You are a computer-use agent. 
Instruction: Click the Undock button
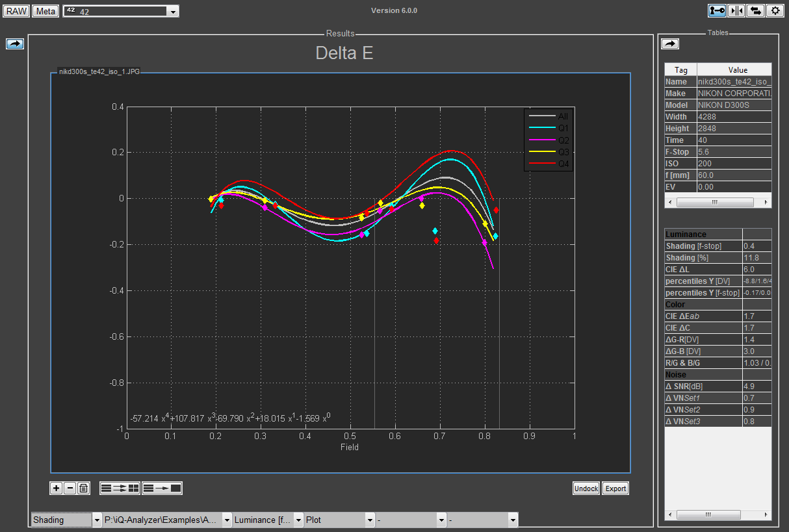586,488
